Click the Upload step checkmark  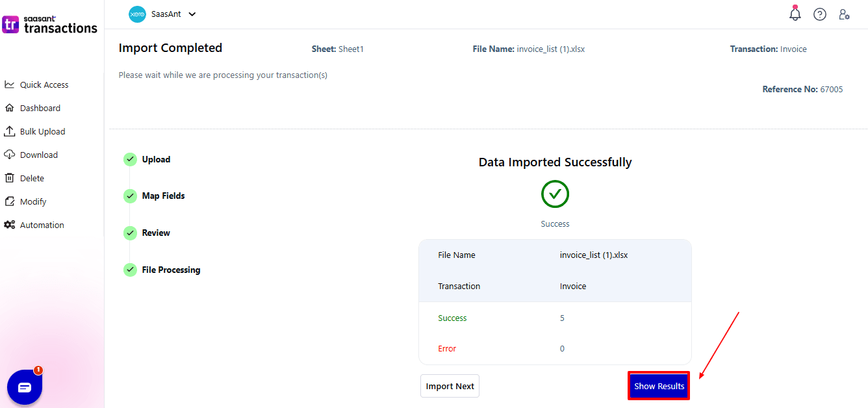130,159
